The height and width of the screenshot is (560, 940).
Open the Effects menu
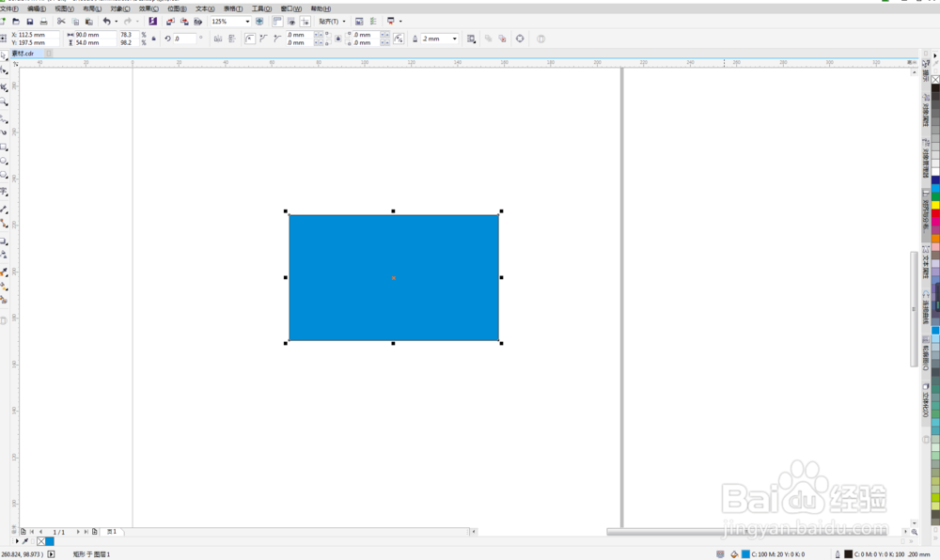coord(149,9)
